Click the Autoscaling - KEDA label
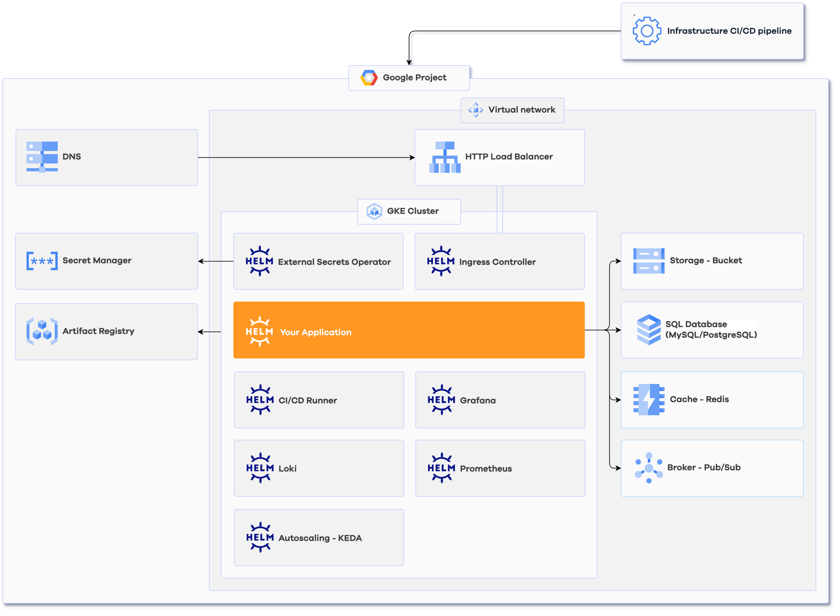Viewport: 840px width, 616px height. tap(320, 538)
